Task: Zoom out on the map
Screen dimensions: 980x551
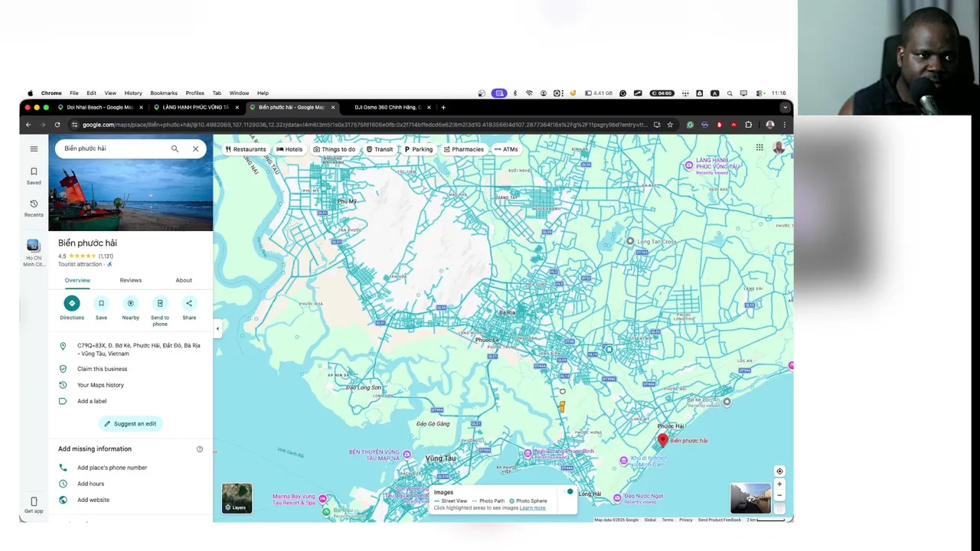Action: (779, 495)
